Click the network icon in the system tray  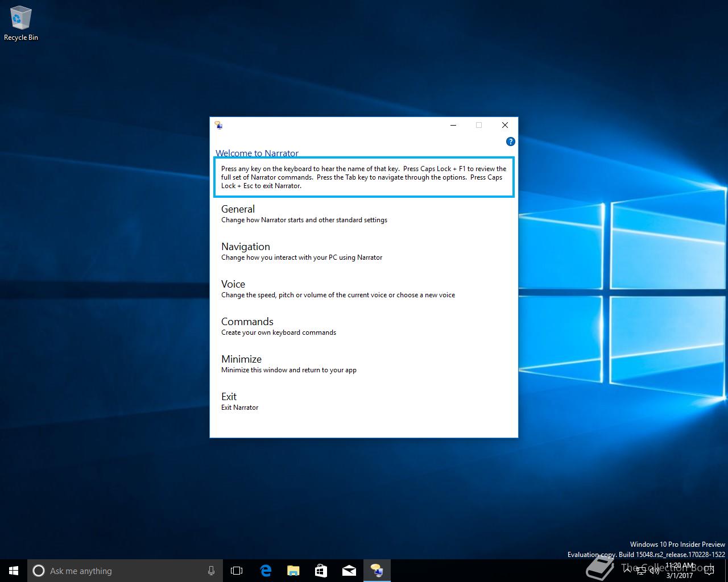(x=641, y=571)
